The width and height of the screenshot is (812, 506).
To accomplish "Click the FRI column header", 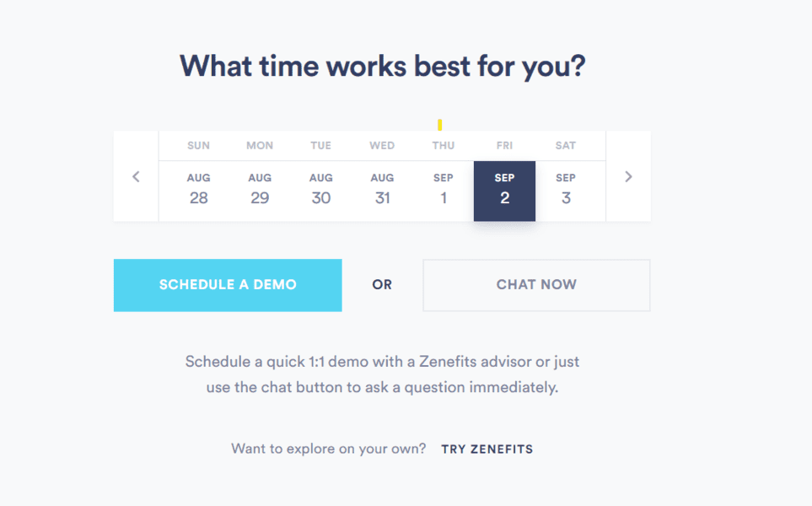I will click(504, 145).
